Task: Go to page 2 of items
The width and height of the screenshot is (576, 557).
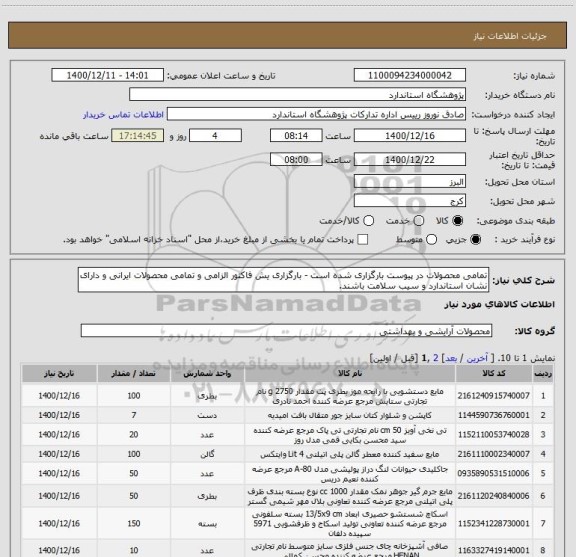Action: [x=436, y=358]
